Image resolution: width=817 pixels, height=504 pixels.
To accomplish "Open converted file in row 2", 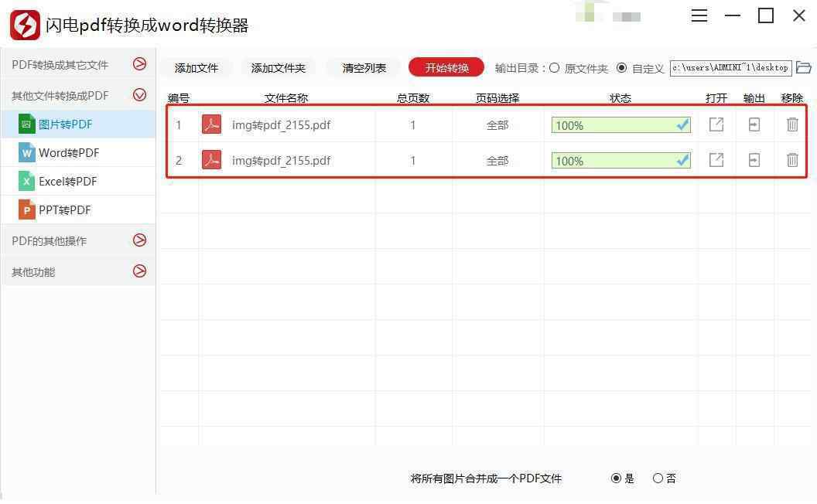I will [716, 160].
